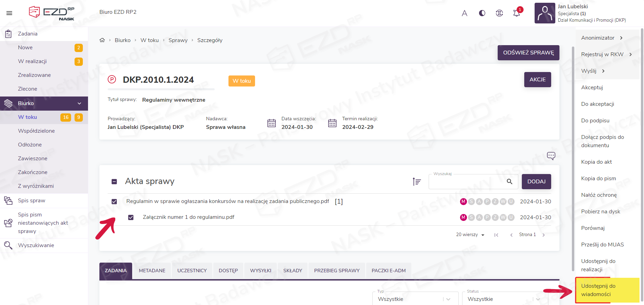Switch to the METADANE tab
The height and width of the screenshot is (305, 644).
pos(152,271)
